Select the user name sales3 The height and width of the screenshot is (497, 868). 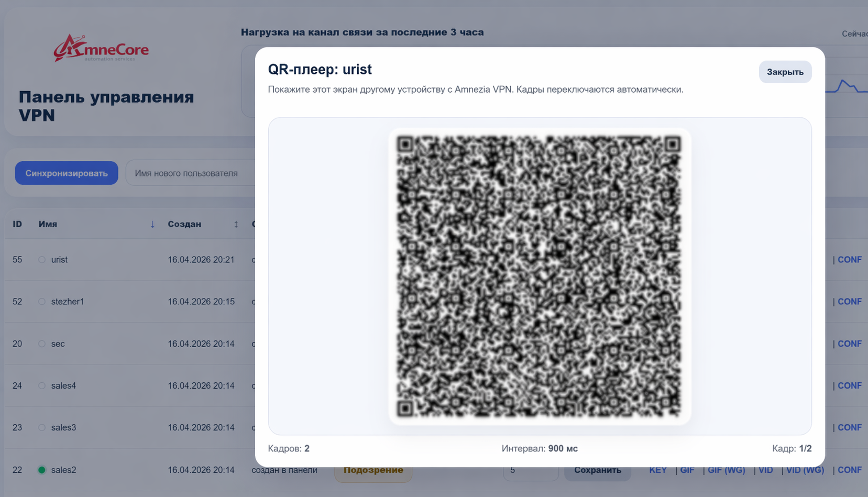tap(63, 428)
